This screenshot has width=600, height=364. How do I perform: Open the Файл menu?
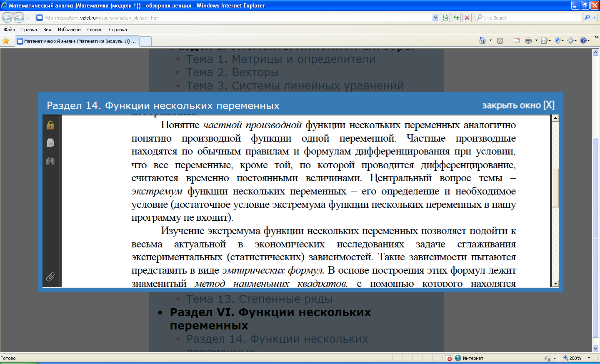[x=9, y=30]
